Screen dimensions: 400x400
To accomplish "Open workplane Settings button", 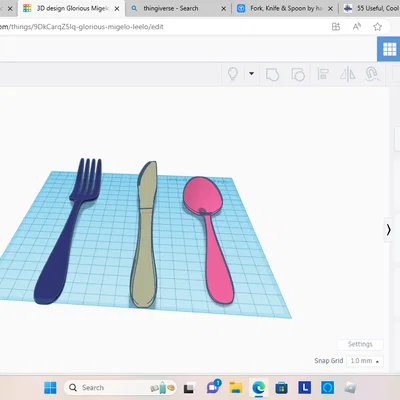I will tap(360, 344).
